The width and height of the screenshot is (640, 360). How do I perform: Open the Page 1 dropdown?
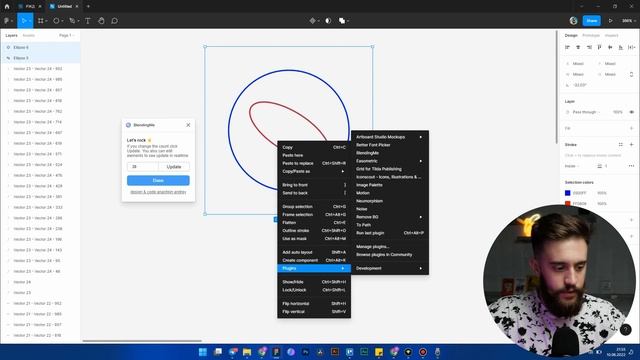coord(67,36)
